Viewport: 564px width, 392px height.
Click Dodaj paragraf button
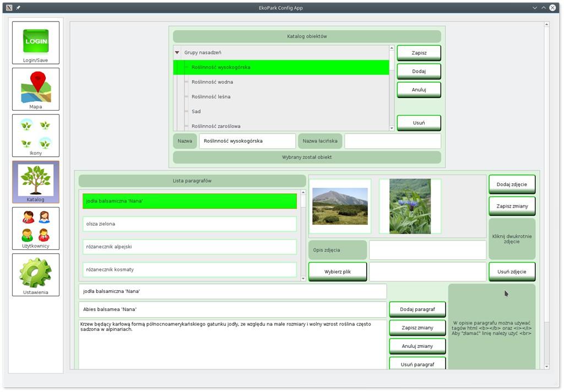click(417, 309)
